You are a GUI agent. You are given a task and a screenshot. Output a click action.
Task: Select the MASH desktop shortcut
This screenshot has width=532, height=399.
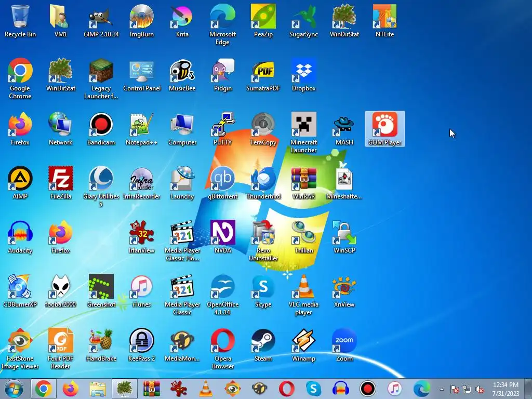(x=344, y=129)
